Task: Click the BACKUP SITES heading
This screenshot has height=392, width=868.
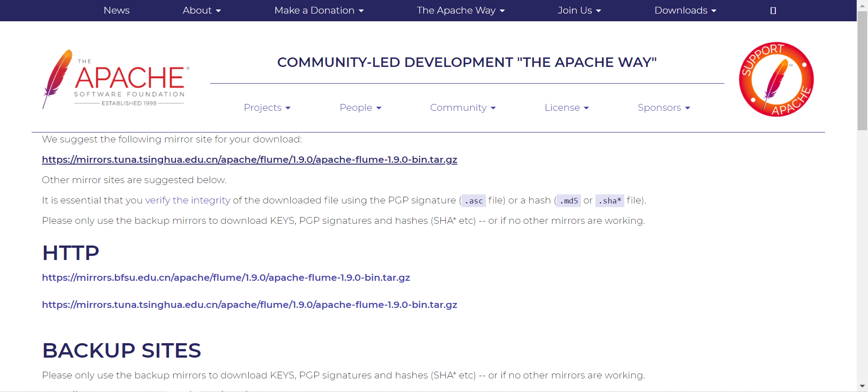Action: 122,350
